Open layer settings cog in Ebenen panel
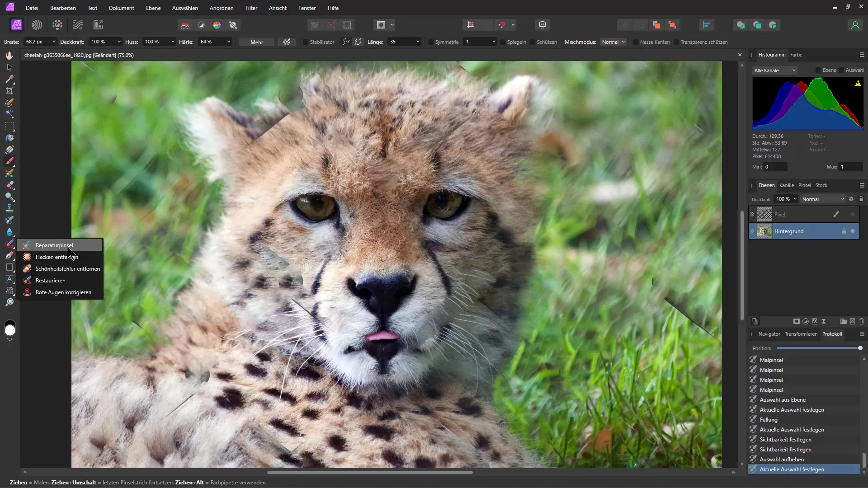868x488 pixels. tap(851, 199)
